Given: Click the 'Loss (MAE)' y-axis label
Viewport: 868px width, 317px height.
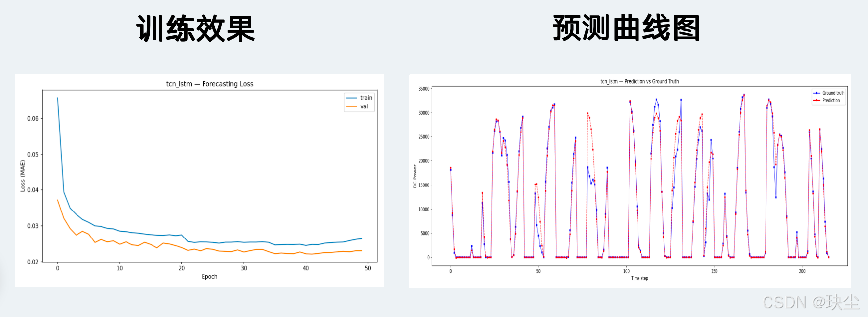Looking at the screenshot, I should [x=23, y=176].
